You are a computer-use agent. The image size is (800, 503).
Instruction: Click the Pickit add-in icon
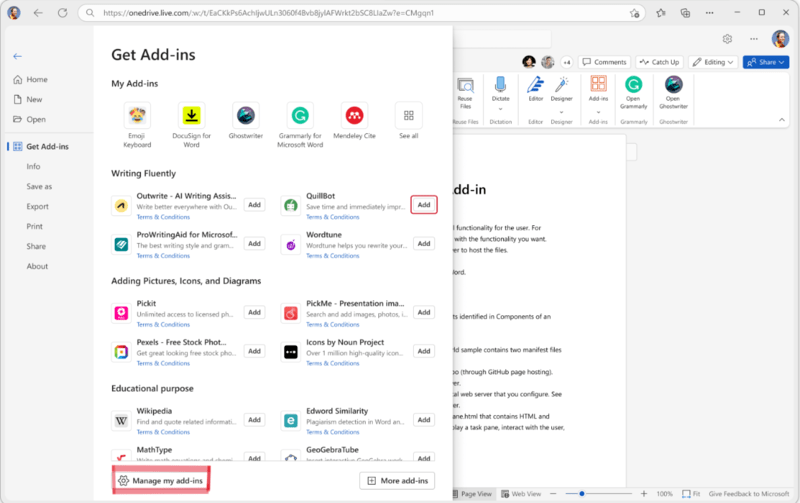coord(121,313)
